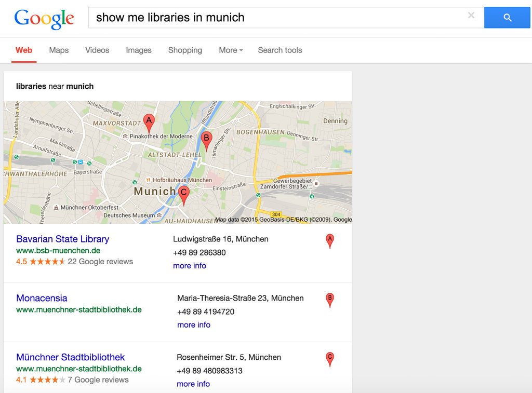532x393 pixels.
Task: Open the Monacensia result link
Action: point(42,298)
